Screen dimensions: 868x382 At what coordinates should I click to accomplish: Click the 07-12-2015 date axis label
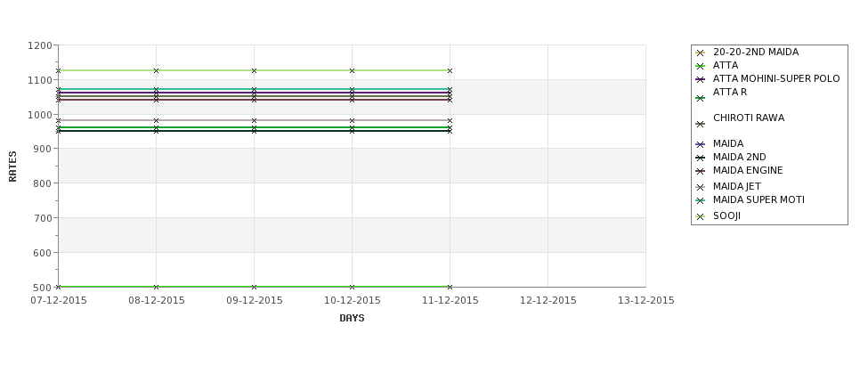pos(59,301)
